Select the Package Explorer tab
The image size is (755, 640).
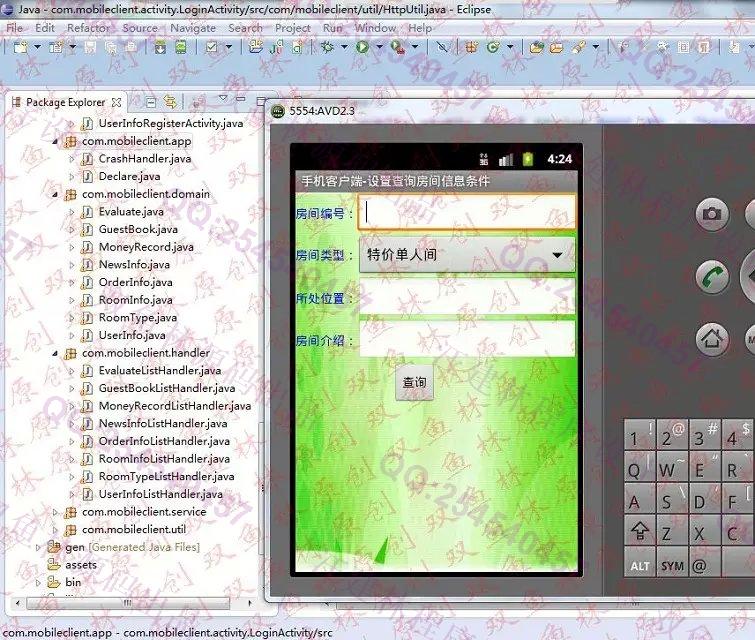(65, 102)
